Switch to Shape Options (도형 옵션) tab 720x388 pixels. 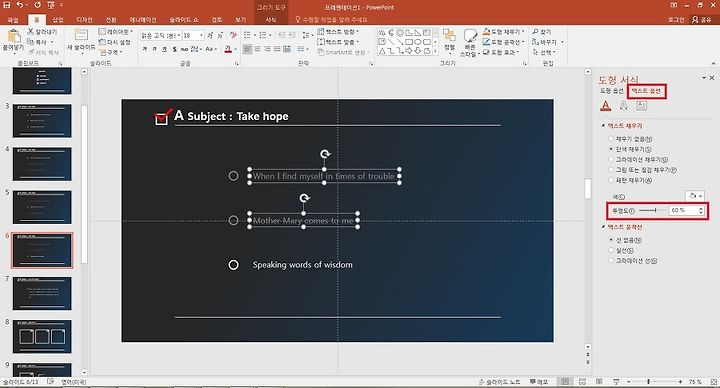pyautogui.click(x=612, y=91)
